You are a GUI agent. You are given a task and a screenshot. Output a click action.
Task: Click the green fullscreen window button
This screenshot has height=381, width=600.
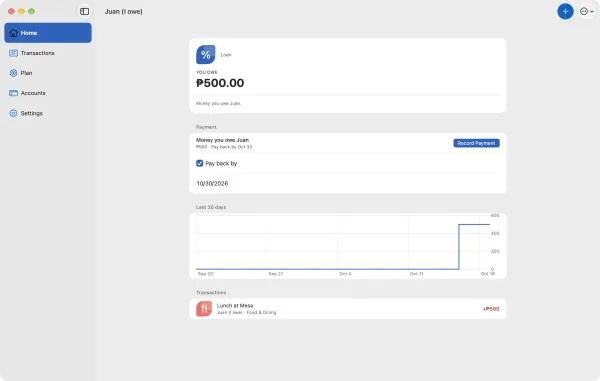(31, 11)
